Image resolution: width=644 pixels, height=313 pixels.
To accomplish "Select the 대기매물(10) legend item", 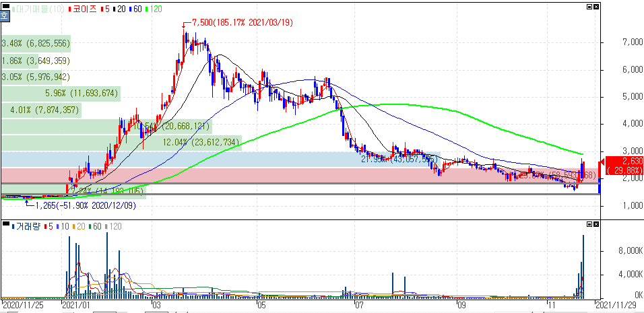I will [38, 9].
